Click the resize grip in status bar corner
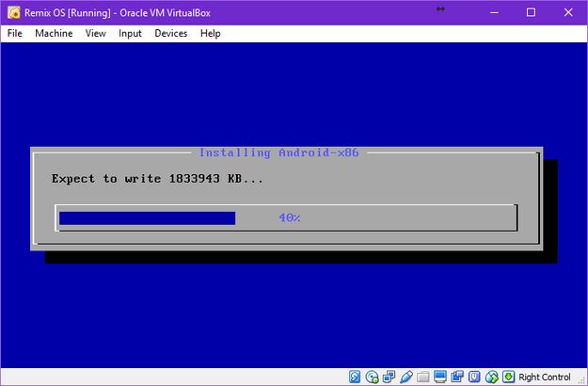This screenshot has width=588, height=386. (x=581, y=379)
